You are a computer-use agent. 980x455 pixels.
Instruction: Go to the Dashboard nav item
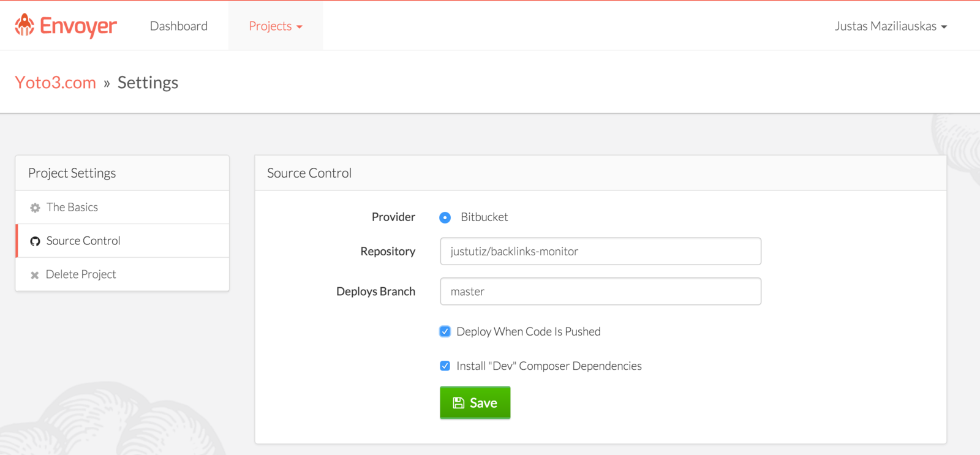179,26
